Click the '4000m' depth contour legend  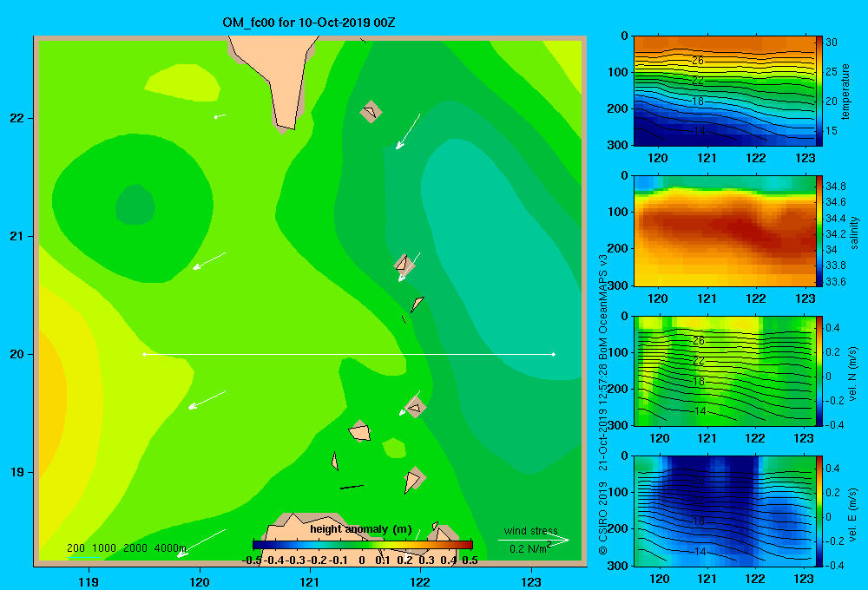coord(170,548)
